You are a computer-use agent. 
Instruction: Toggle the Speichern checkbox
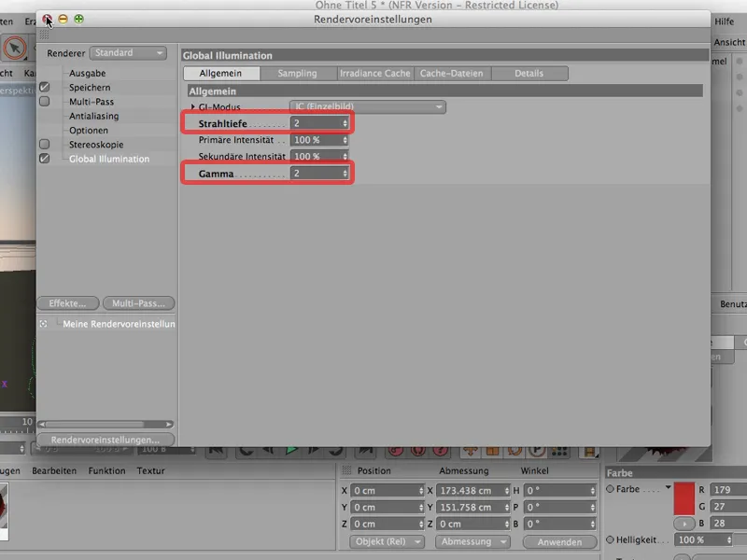pyautogui.click(x=44, y=87)
